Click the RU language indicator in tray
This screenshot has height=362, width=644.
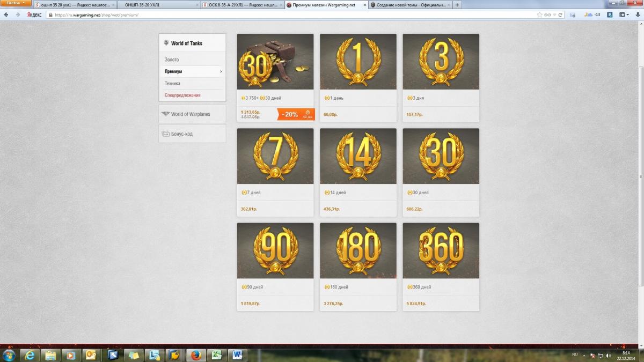[575, 354]
